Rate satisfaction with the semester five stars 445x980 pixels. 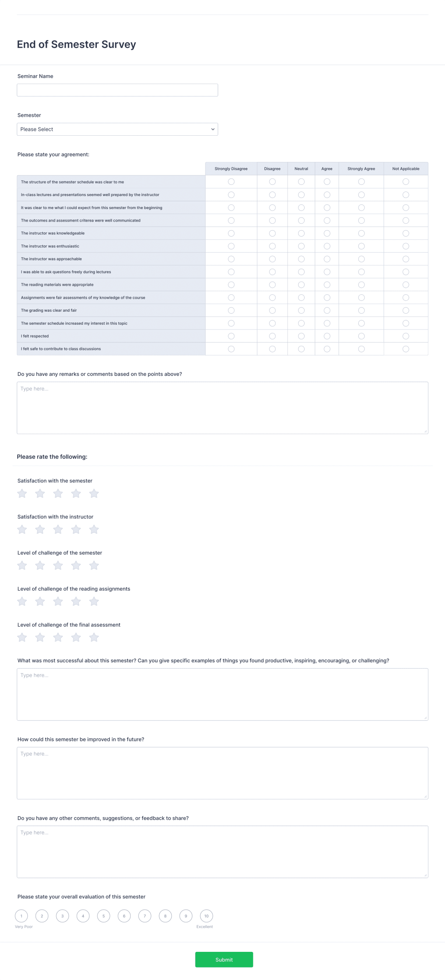[x=94, y=493]
